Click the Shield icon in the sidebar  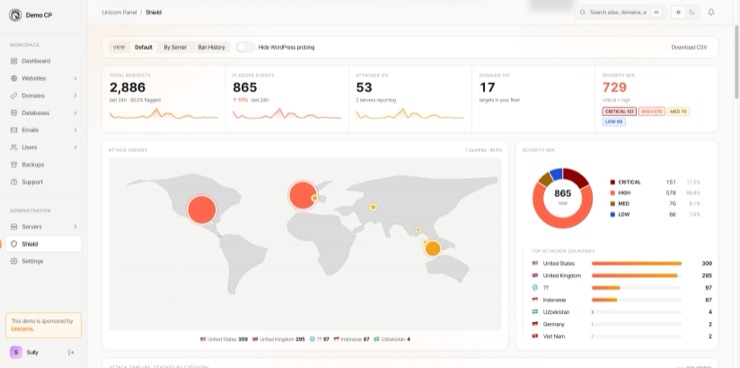pos(14,244)
